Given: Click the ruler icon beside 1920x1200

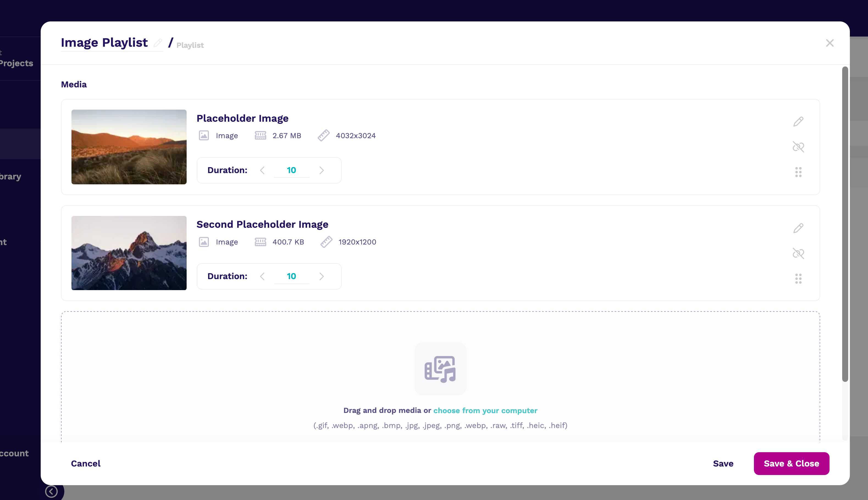Looking at the screenshot, I should tap(326, 242).
